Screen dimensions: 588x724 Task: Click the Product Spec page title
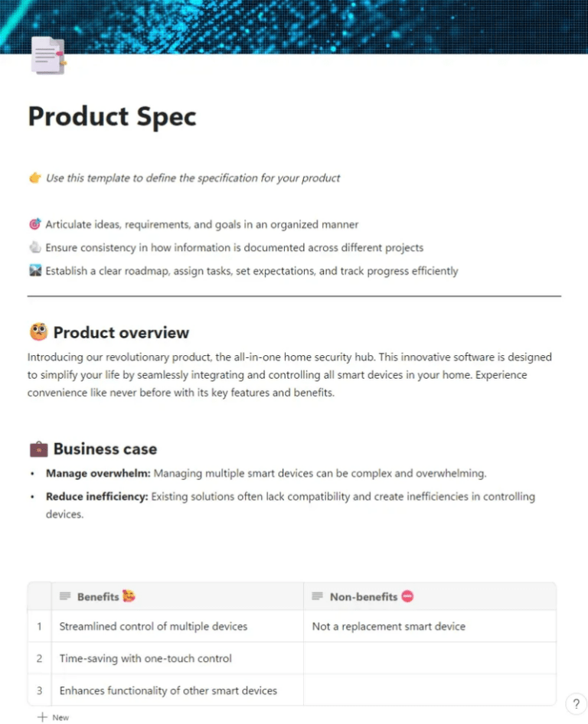click(x=111, y=116)
